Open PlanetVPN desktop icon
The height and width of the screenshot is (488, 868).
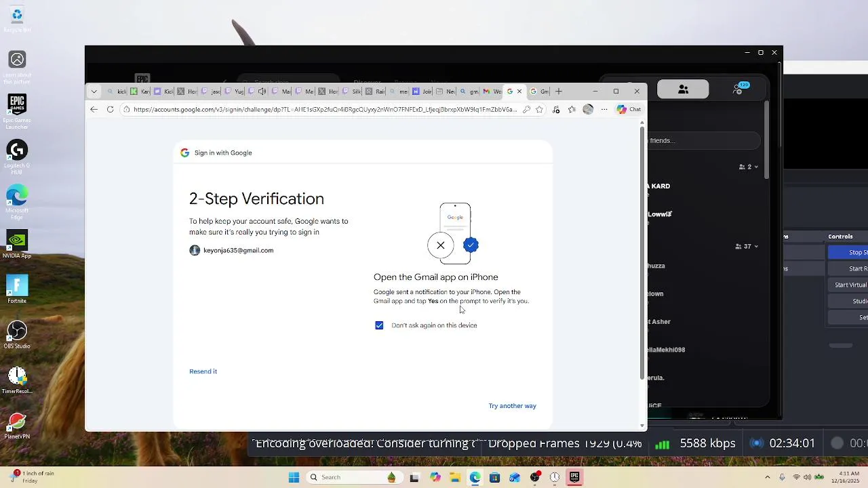click(17, 426)
